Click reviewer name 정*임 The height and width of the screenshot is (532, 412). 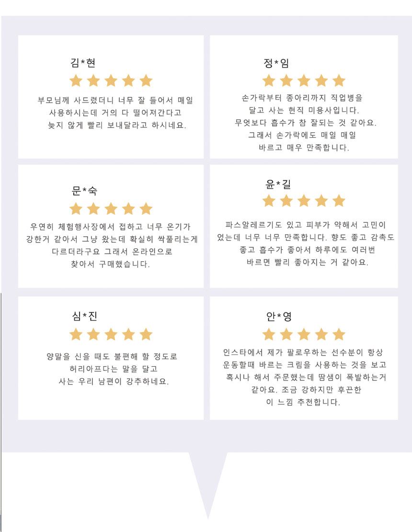[x=276, y=63]
